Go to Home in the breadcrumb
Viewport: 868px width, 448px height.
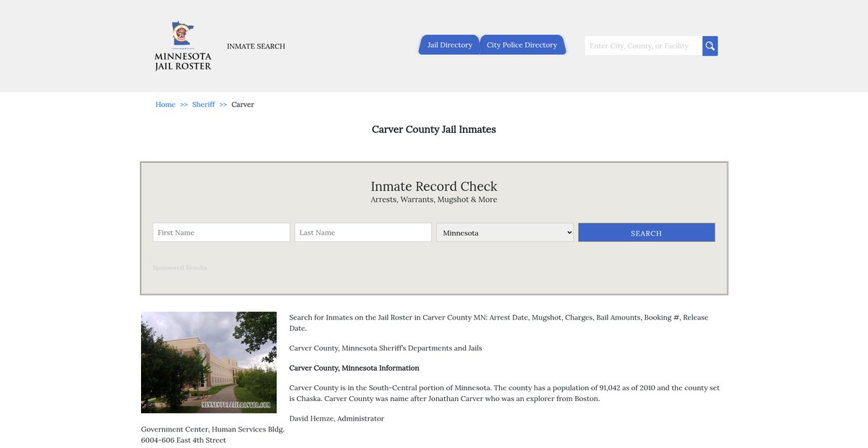[165, 105]
